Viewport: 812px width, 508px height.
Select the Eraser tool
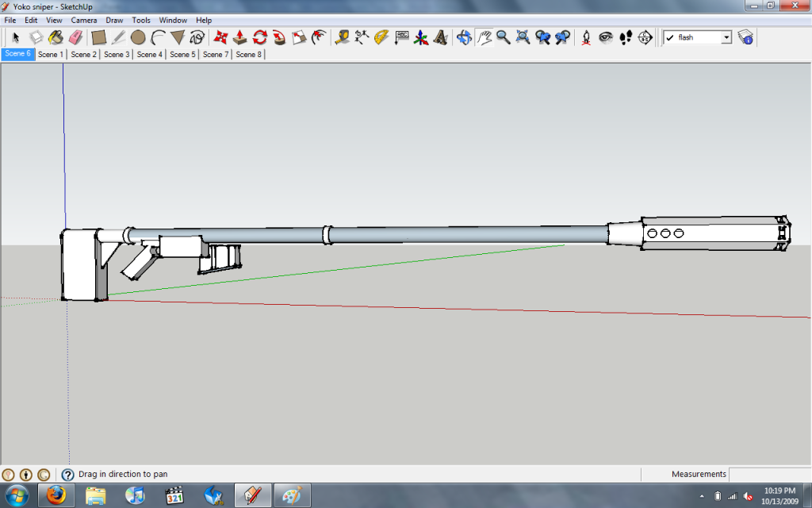[76, 37]
